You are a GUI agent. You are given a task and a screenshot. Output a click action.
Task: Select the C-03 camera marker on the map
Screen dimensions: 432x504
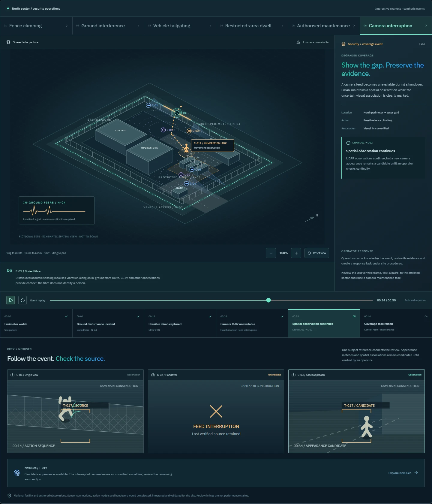(192, 170)
